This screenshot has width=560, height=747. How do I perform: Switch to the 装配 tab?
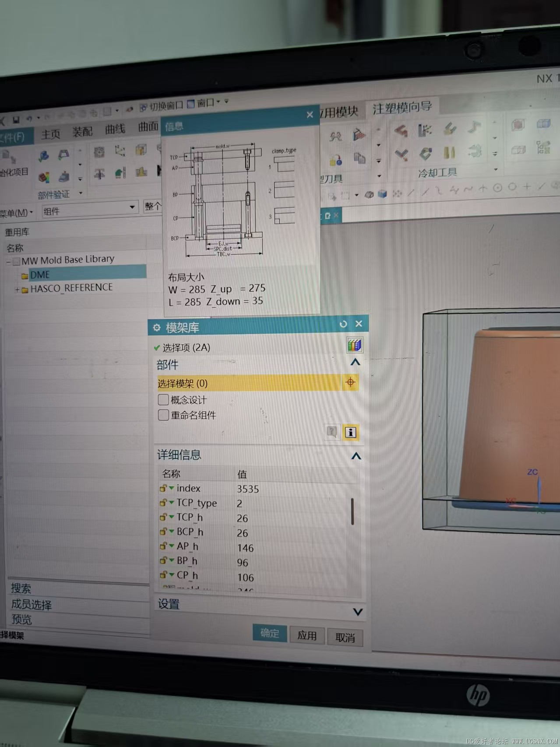click(82, 131)
